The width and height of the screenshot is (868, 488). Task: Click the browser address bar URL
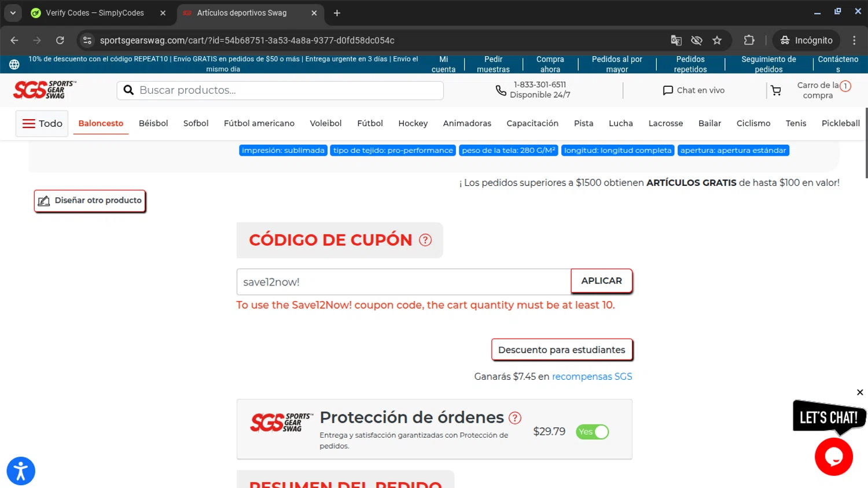(x=247, y=41)
